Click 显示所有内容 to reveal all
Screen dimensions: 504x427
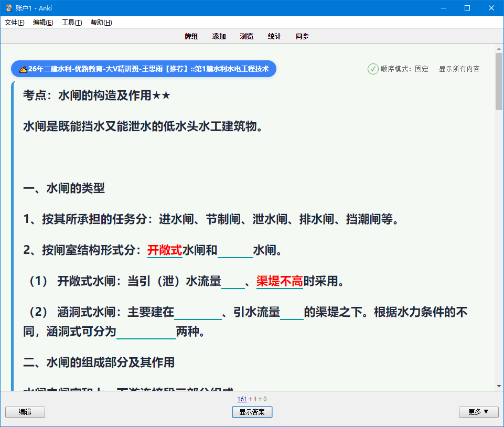coord(459,69)
